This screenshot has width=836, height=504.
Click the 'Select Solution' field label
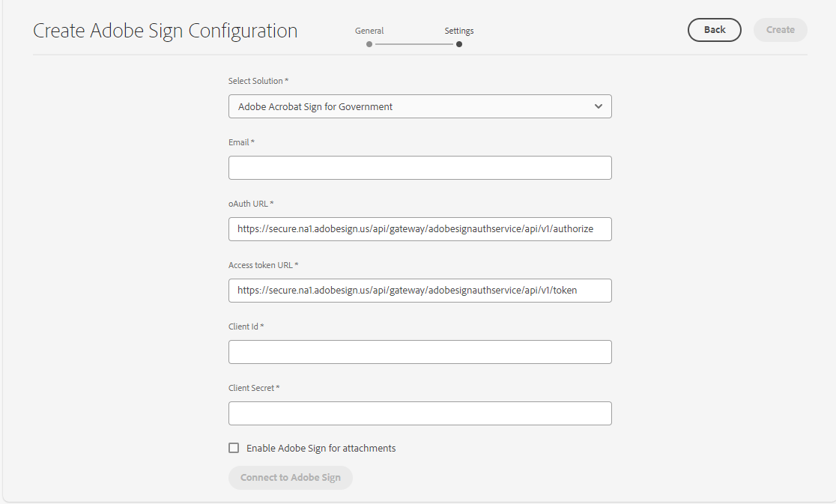256,81
